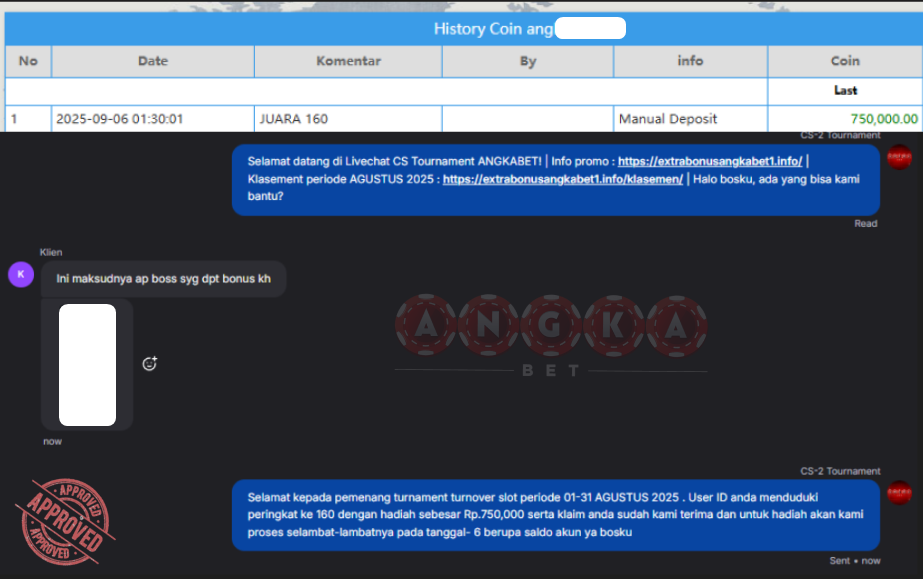Click the History Coin table title

493,29
